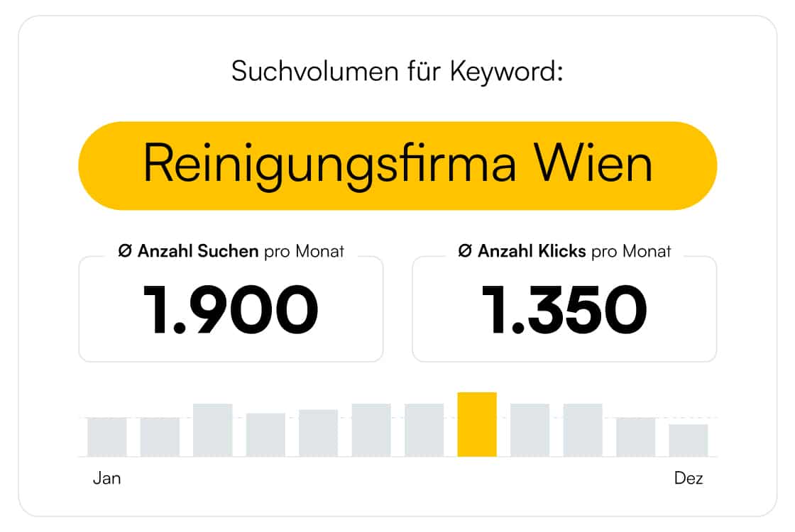Click the Dez axis label

pos(689,478)
